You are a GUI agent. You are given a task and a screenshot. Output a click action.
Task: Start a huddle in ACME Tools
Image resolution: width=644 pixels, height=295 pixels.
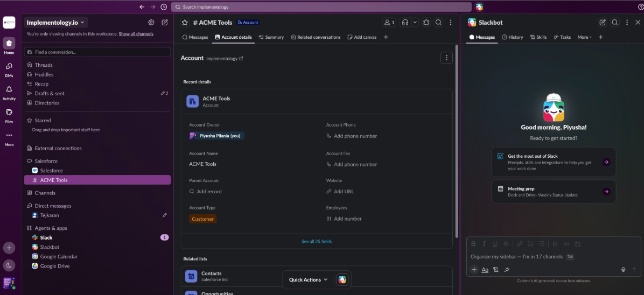(405, 23)
